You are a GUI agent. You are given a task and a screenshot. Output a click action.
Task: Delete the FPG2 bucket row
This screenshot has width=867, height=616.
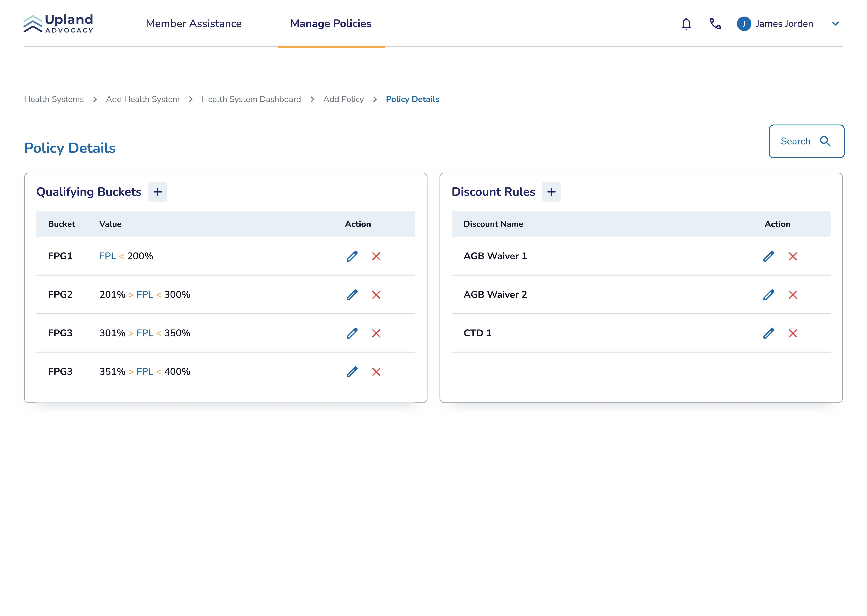click(x=376, y=295)
